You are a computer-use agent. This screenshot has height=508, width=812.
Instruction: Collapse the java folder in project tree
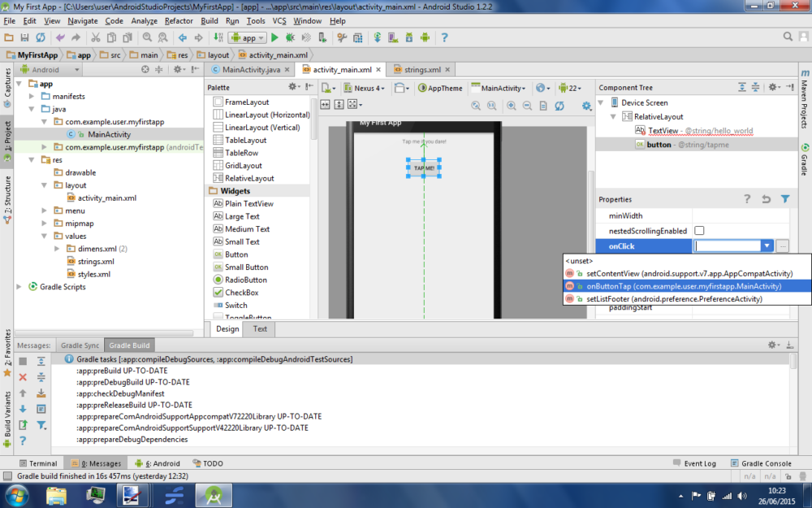pos(33,109)
